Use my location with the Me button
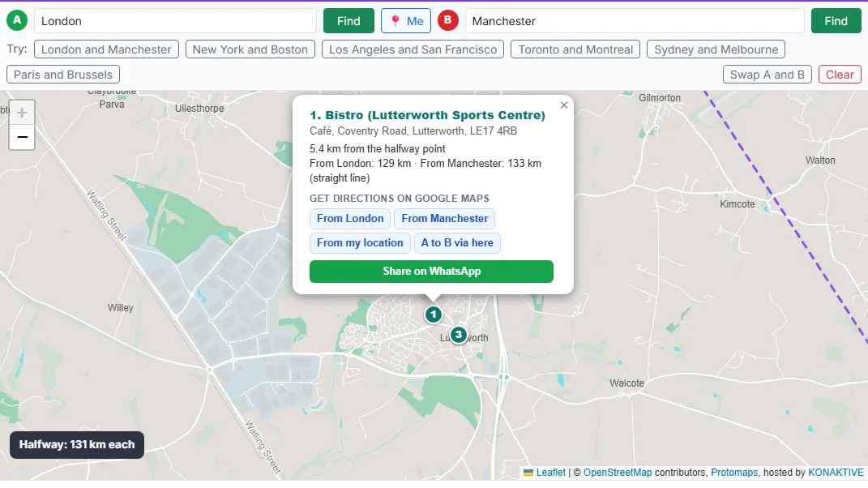The image size is (868, 488). point(406,21)
